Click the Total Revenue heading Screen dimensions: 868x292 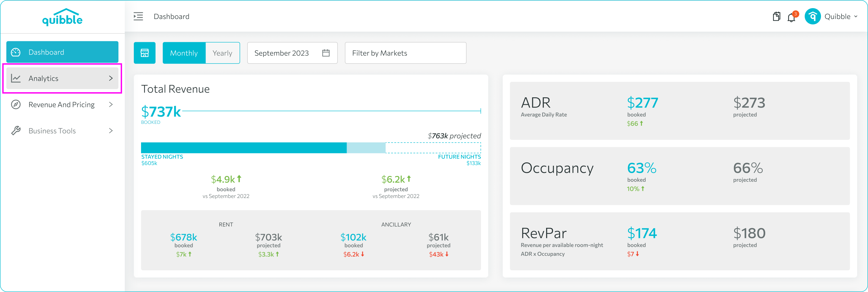tap(175, 89)
